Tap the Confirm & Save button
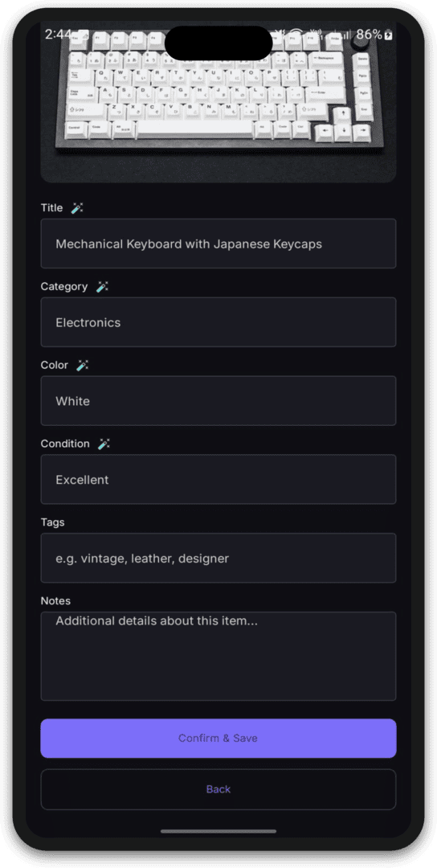 218,739
